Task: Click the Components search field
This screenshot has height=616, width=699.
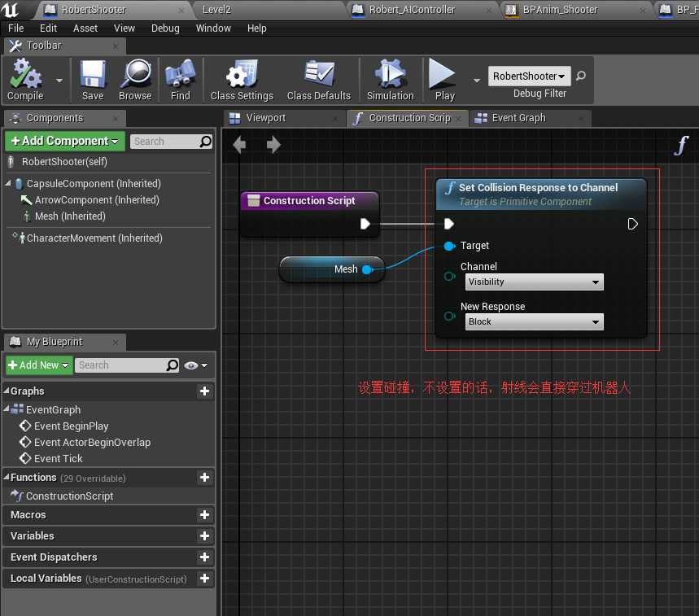Action: pos(171,142)
